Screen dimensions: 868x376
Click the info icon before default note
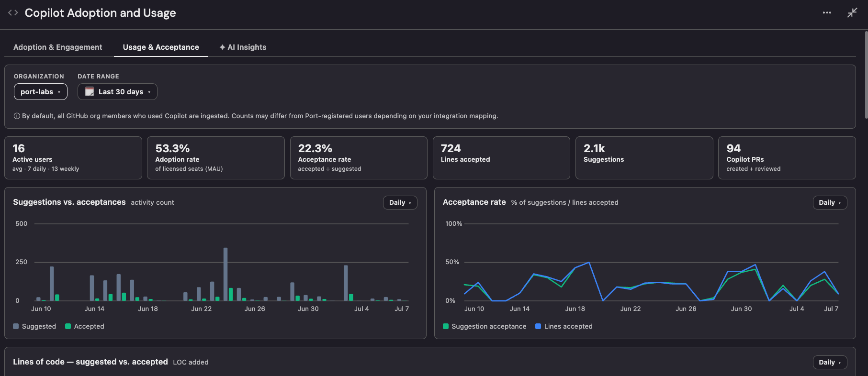(x=17, y=116)
